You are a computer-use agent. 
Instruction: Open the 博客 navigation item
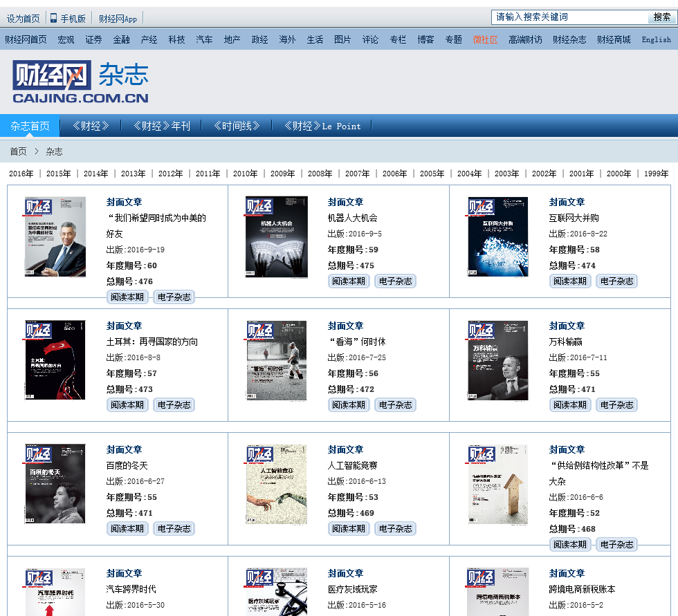(425, 39)
